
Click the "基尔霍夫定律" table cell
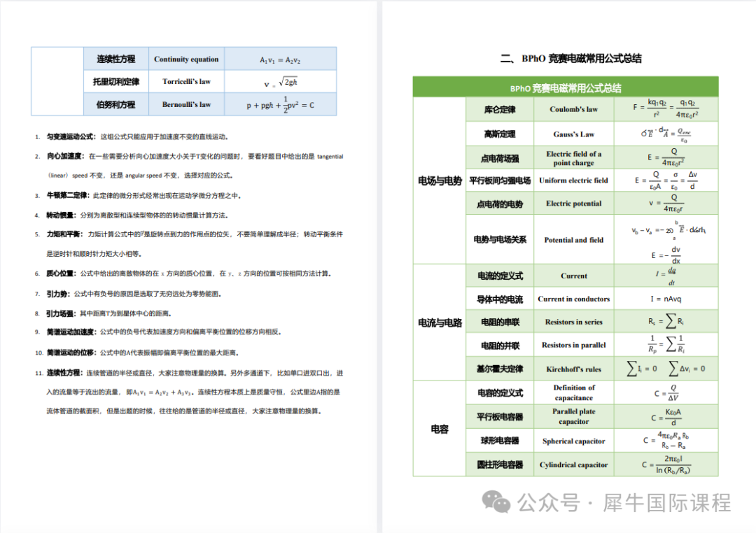tap(500, 369)
